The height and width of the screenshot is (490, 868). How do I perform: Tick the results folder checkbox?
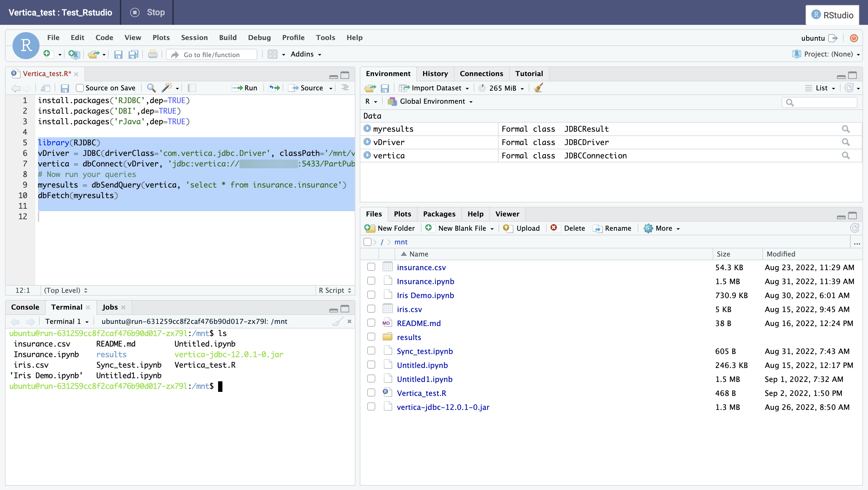[x=371, y=337]
